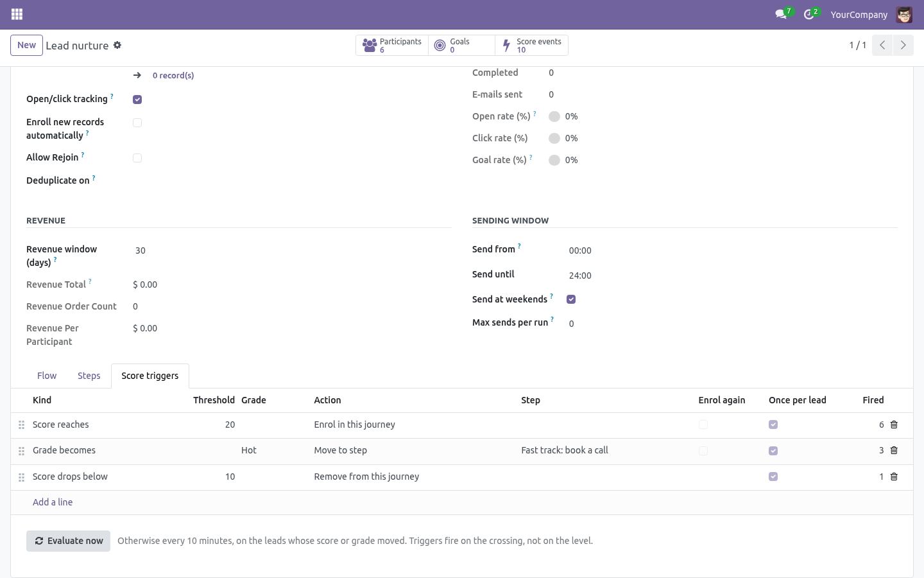This screenshot has width=924, height=578.
Task: Go to previous record arrow
Action: (x=882, y=45)
